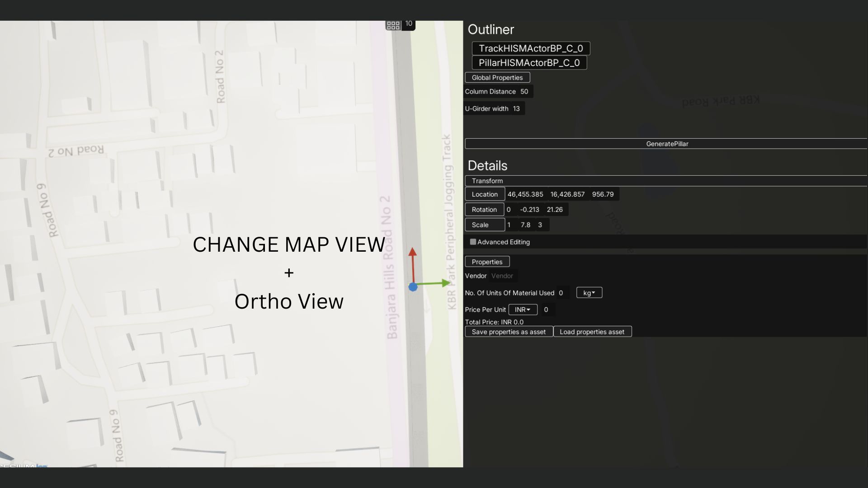Click the Rotation label button

coord(484,210)
